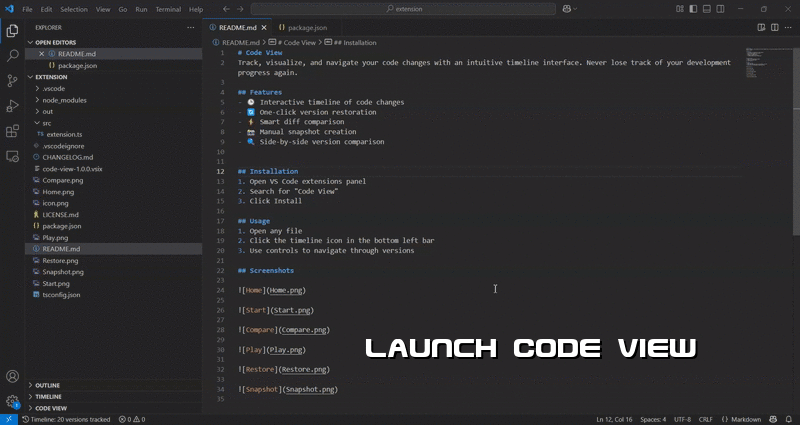The width and height of the screenshot is (800, 425).
Task: Click errors and warnings status indicator
Action: [132, 419]
